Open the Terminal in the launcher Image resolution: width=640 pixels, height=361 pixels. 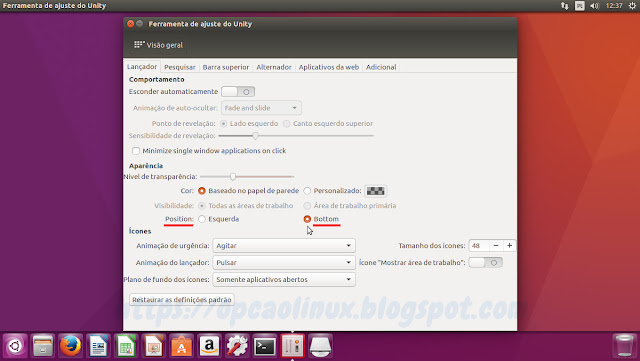[x=265, y=346]
